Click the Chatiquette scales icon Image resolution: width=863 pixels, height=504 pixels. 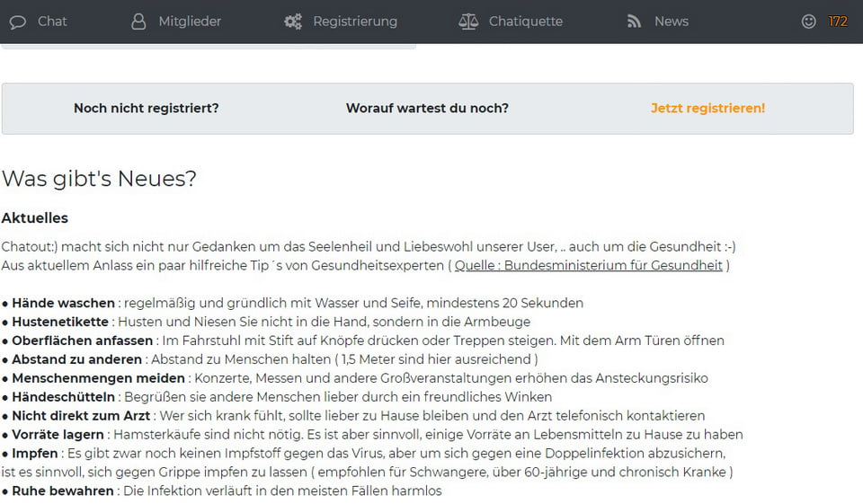[468, 22]
